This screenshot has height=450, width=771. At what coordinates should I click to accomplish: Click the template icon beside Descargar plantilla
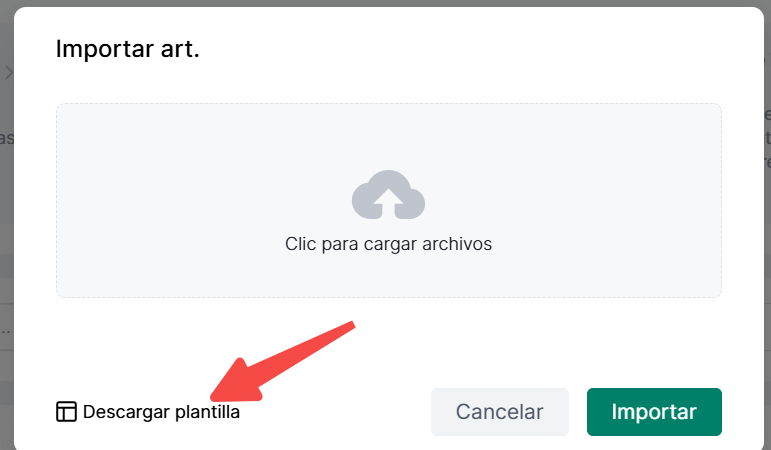point(66,412)
